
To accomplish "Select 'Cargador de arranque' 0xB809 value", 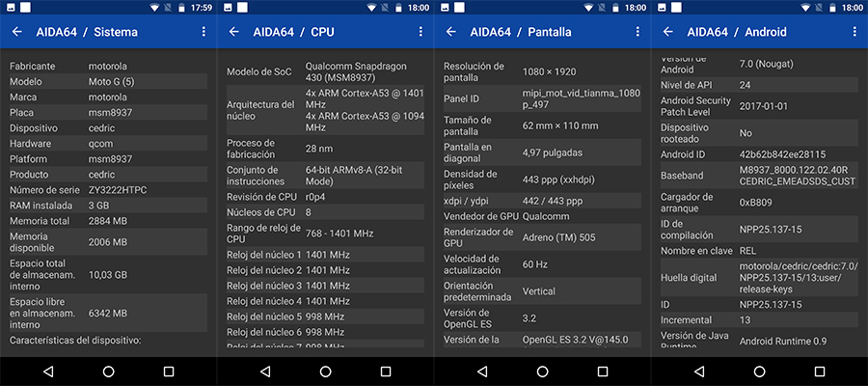I will point(755,203).
